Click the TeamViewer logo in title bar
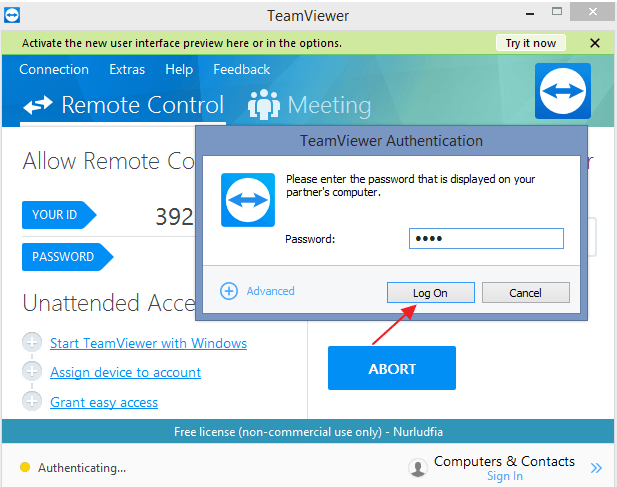 12,15
